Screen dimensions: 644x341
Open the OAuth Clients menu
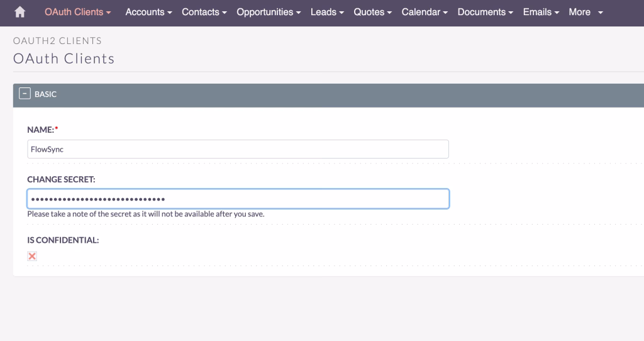coord(77,12)
